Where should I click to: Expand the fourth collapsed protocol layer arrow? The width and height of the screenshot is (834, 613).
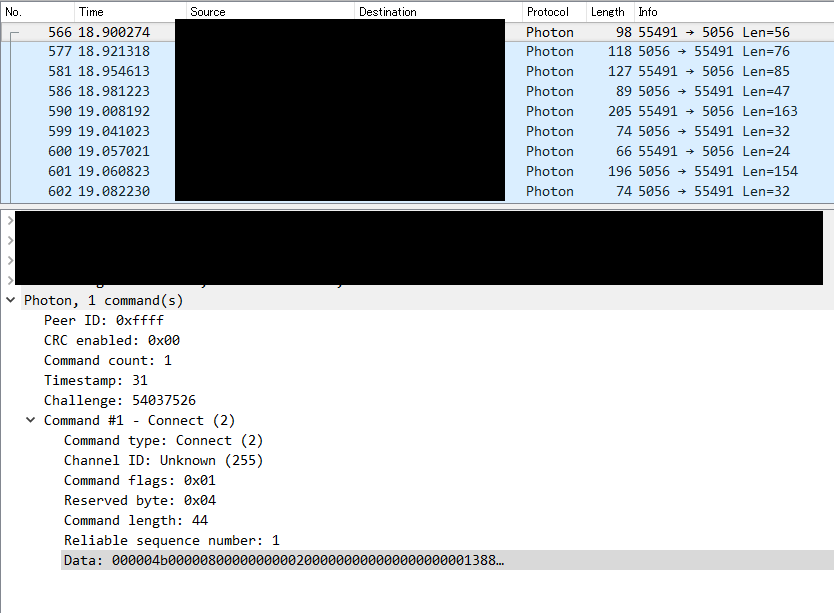(10, 280)
